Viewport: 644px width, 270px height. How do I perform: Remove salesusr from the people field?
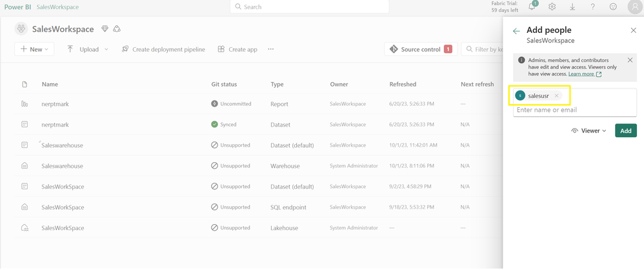556,96
